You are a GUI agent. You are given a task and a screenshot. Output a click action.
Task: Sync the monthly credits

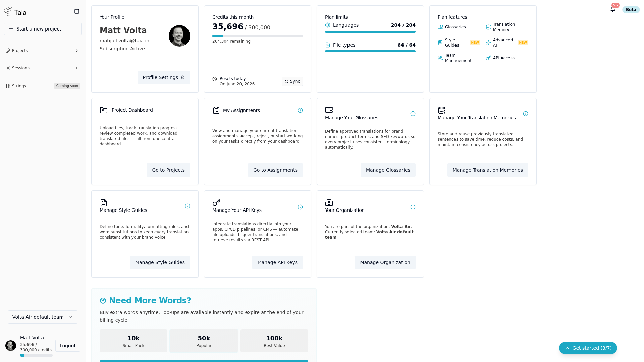[292, 81]
